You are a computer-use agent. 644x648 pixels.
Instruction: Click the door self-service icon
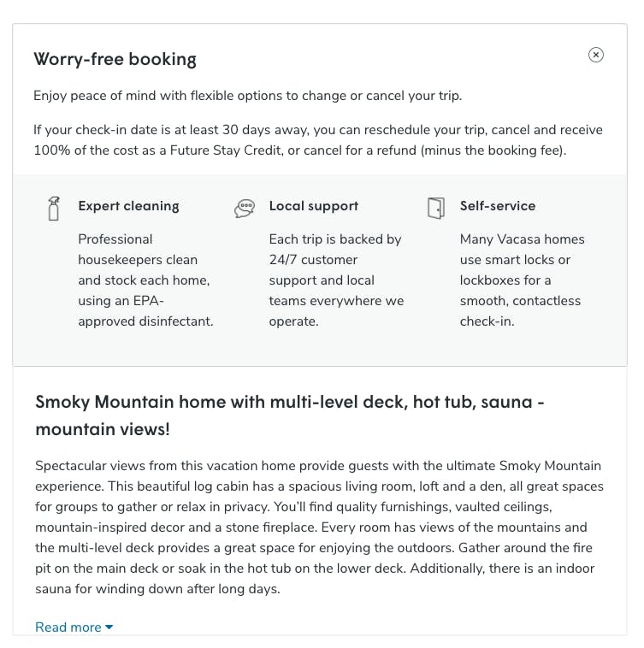(435, 208)
